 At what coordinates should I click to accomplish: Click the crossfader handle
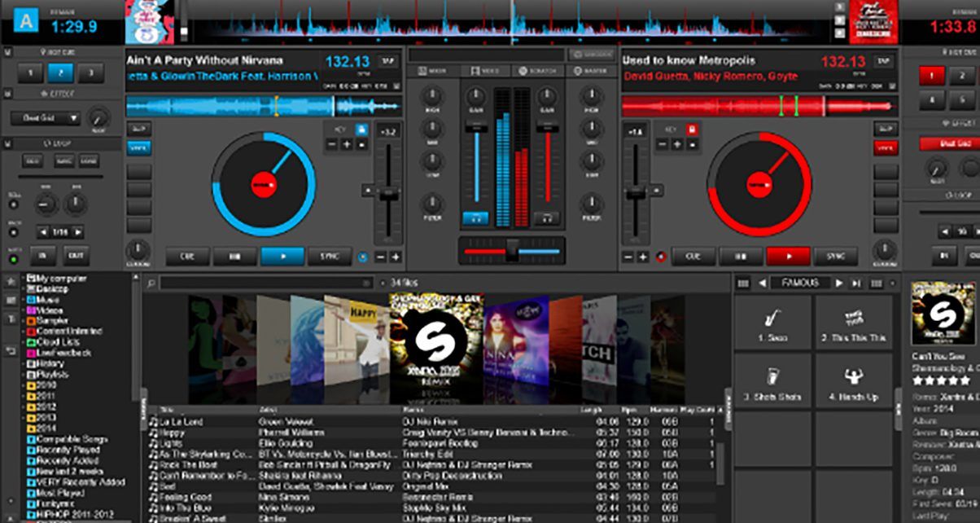(x=512, y=251)
